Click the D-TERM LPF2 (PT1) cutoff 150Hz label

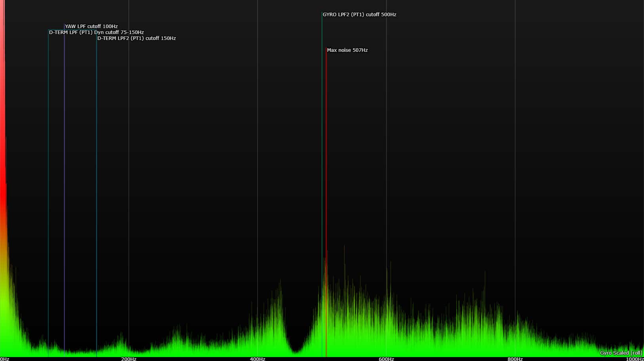pyautogui.click(x=137, y=38)
